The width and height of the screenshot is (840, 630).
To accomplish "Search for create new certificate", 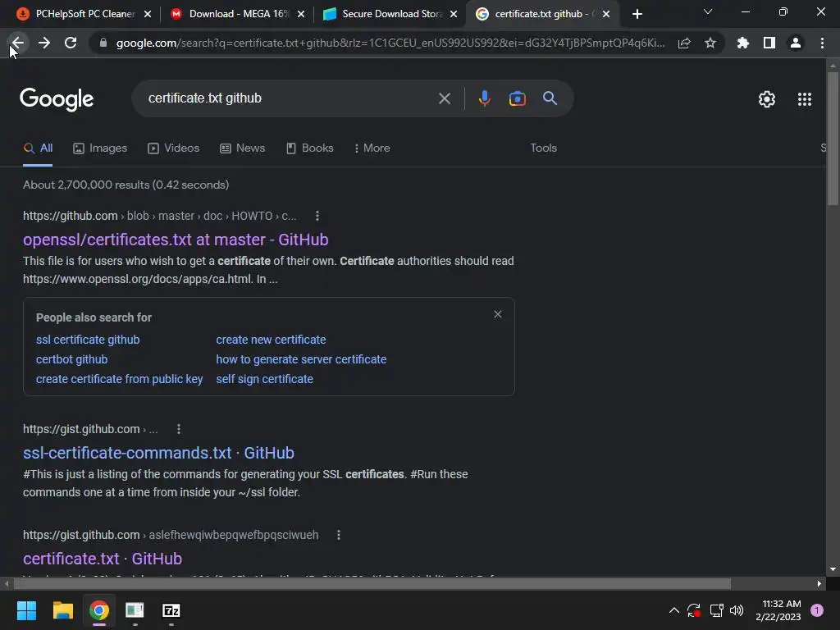I will tap(271, 340).
